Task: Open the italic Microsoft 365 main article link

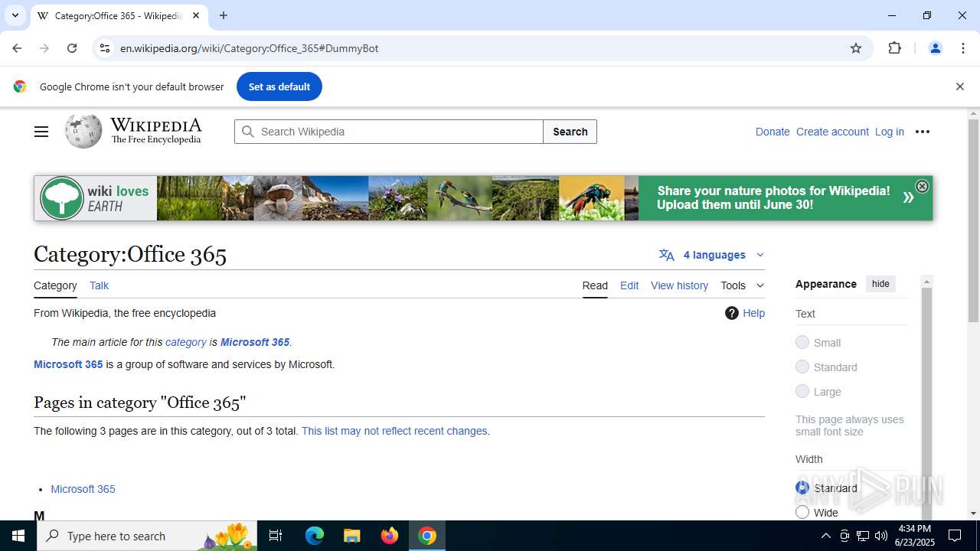Action: 255,342
